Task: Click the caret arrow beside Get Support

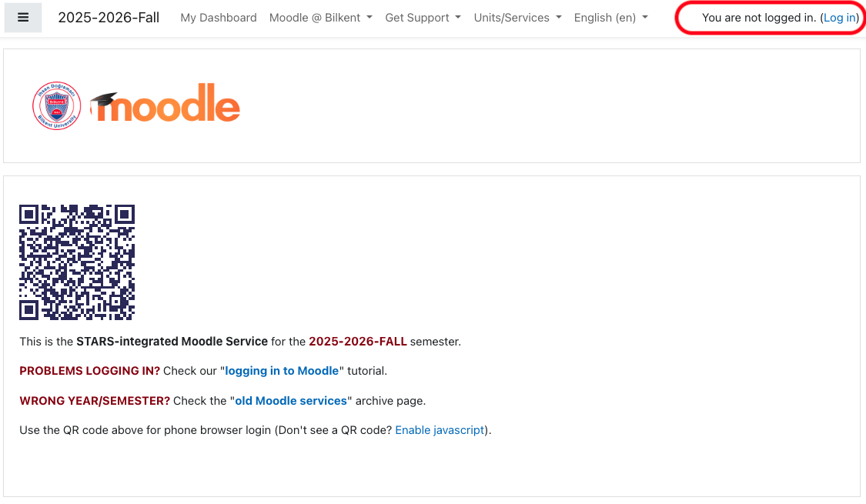Action: tap(458, 18)
